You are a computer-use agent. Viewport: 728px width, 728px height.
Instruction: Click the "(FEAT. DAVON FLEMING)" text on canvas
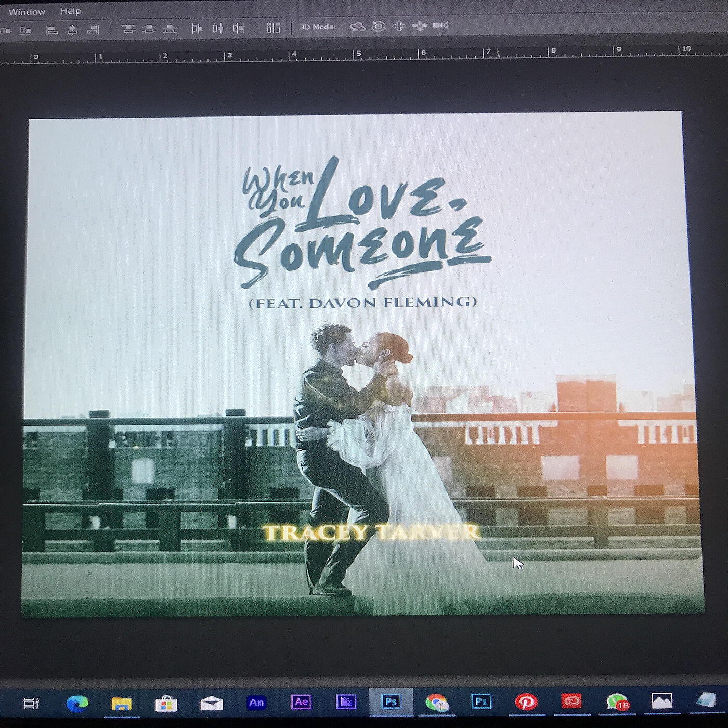point(362,302)
